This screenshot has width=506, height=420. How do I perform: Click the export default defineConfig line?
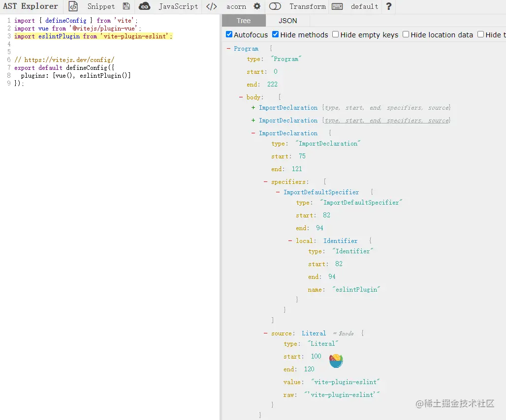(64, 68)
